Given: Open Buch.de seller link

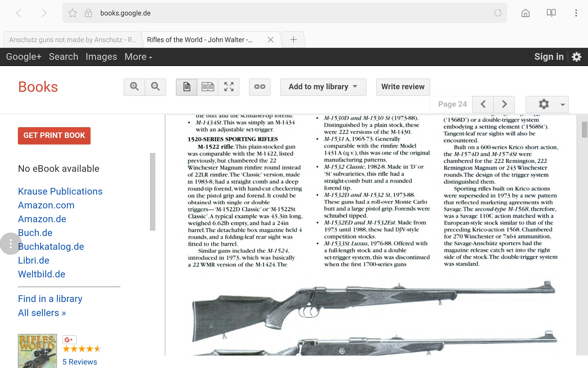Looking at the screenshot, I should pos(35,233).
